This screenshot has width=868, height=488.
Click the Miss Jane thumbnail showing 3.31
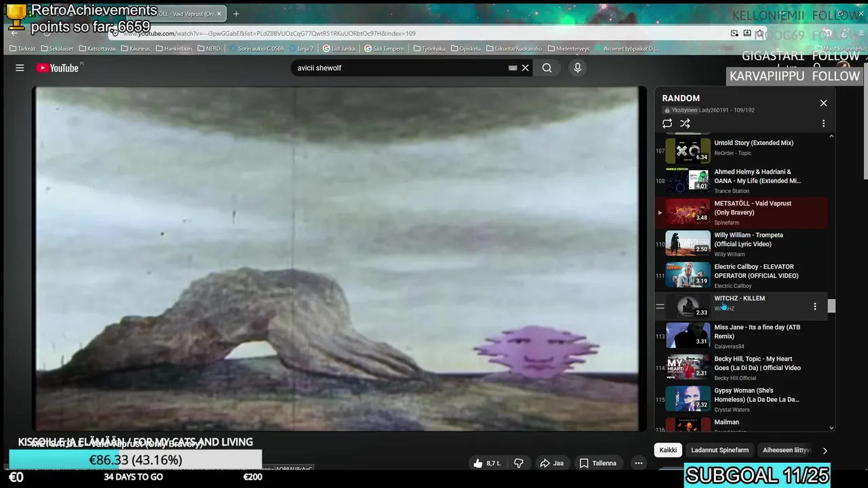pyautogui.click(x=688, y=335)
